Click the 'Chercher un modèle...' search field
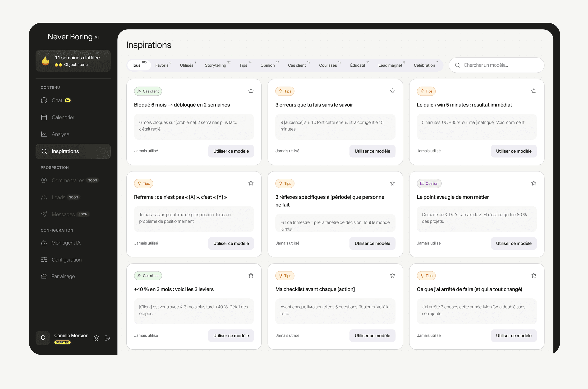This screenshot has height=389, width=588. pos(496,65)
